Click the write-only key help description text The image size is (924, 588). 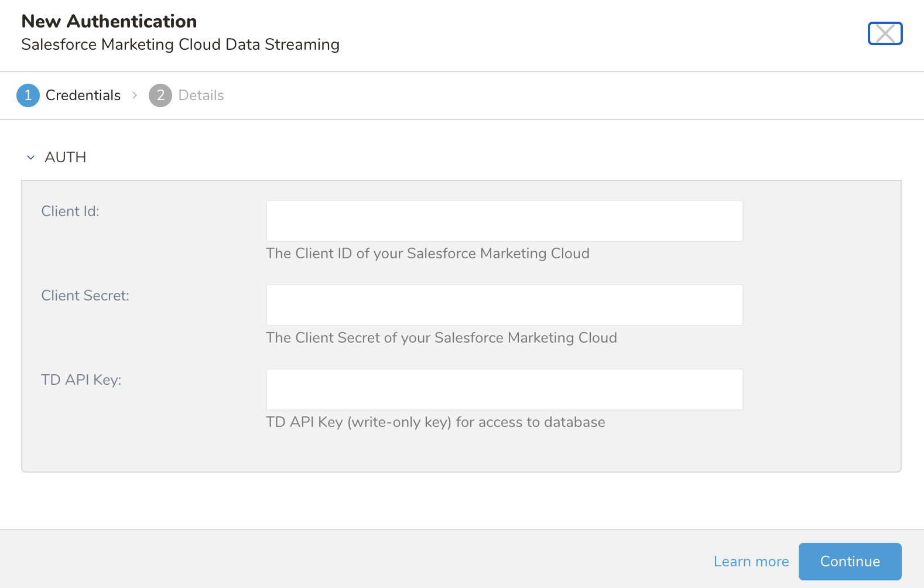pos(436,422)
